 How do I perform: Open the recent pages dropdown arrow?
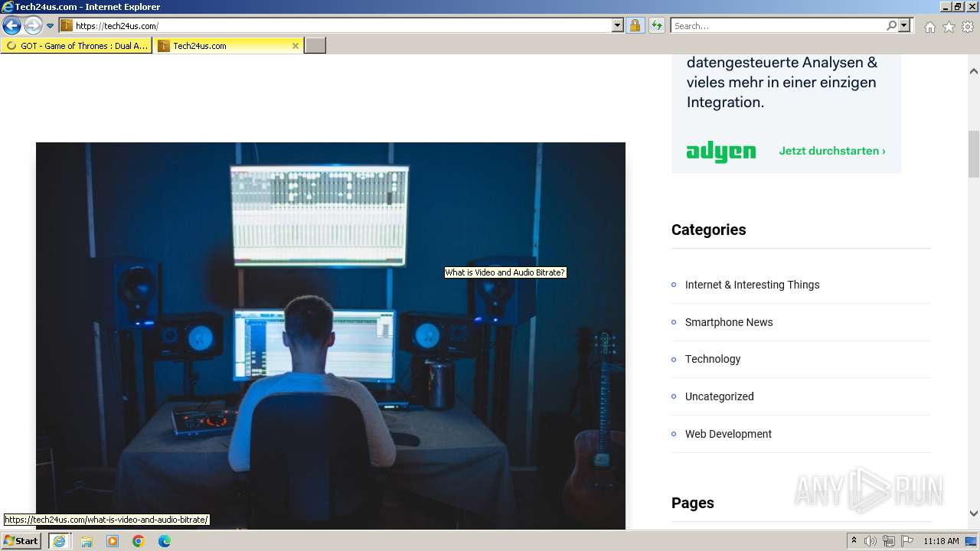51,26
